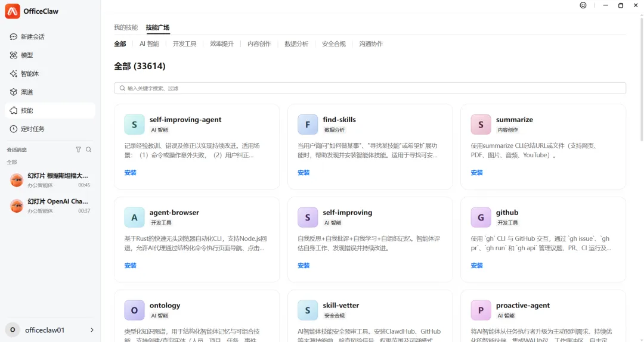Select the 效率提升 category filter
Screen dimensions: 644x342
(x=222, y=44)
